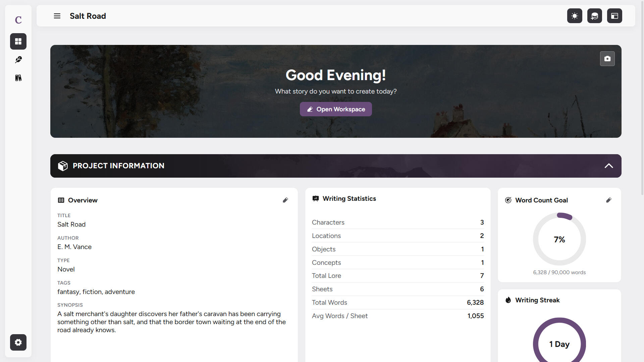Click the Writing Streak flame icon
Image resolution: width=644 pixels, height=362 pixels.
pyautogui.click(x=508, y=300)
